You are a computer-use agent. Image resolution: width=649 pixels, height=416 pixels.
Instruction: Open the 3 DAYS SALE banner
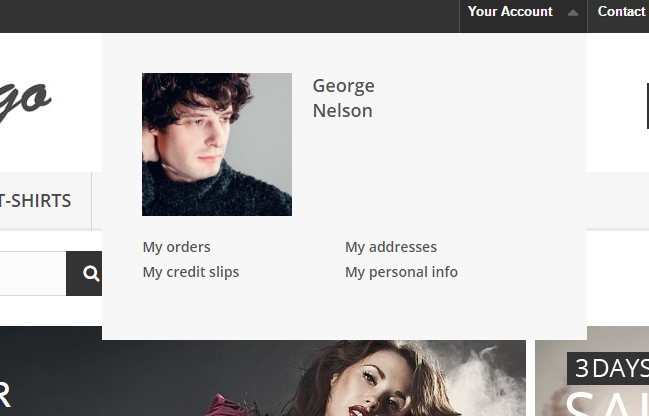pos(592,371)
